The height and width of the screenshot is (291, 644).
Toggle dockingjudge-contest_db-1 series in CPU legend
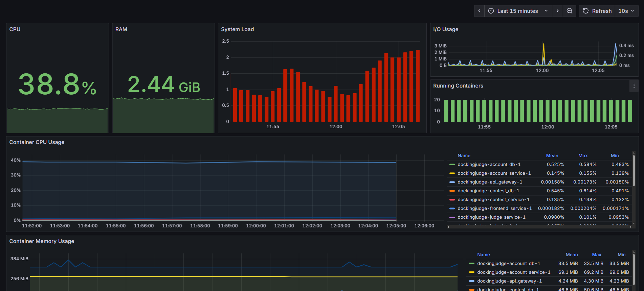[x=488, y=191]
